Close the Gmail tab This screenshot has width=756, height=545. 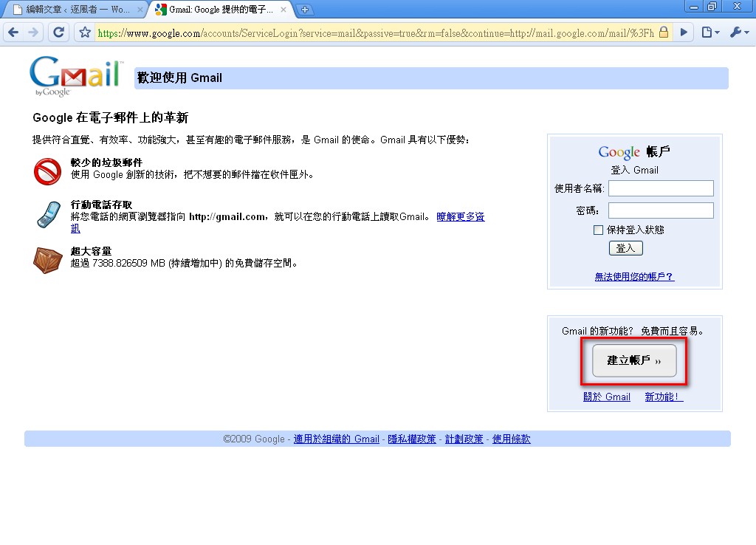point(283,9)
